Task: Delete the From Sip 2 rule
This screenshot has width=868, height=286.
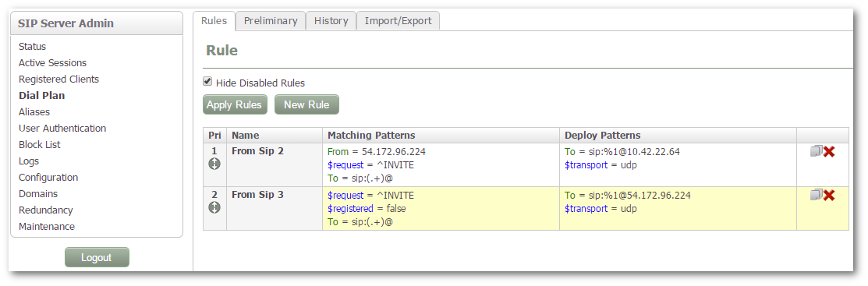Action: 829,151
